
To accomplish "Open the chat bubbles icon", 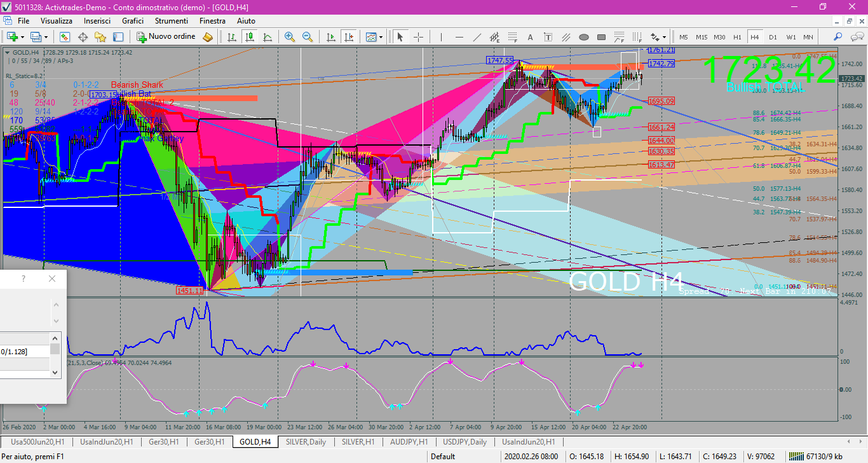I will 856,37.
